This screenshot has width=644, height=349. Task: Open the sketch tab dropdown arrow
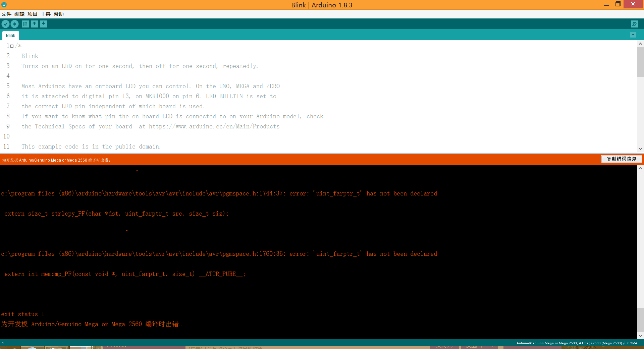coord(633,35)
